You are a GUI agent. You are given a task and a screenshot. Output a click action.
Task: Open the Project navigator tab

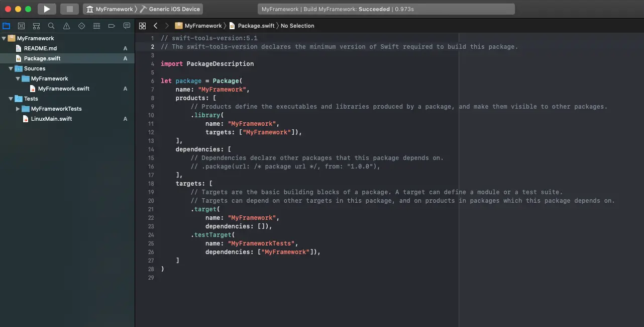tap(7, 26)
